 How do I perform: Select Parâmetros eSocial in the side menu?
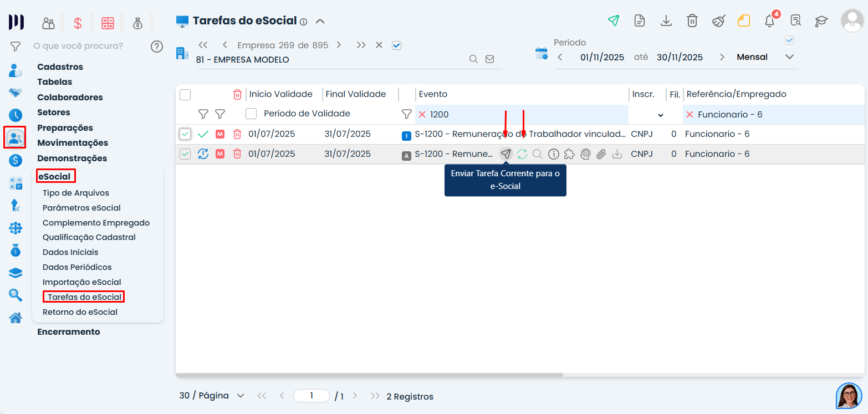click(81, 208)
